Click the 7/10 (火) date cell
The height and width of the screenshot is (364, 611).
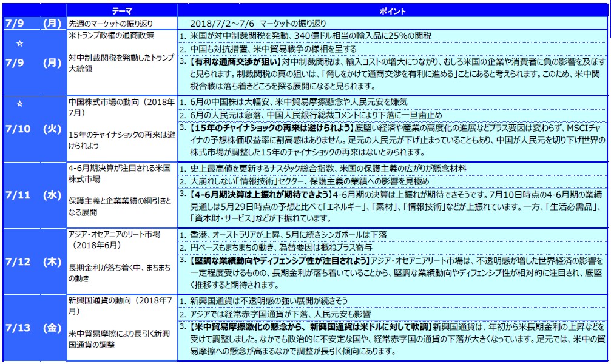pos(33,129)
